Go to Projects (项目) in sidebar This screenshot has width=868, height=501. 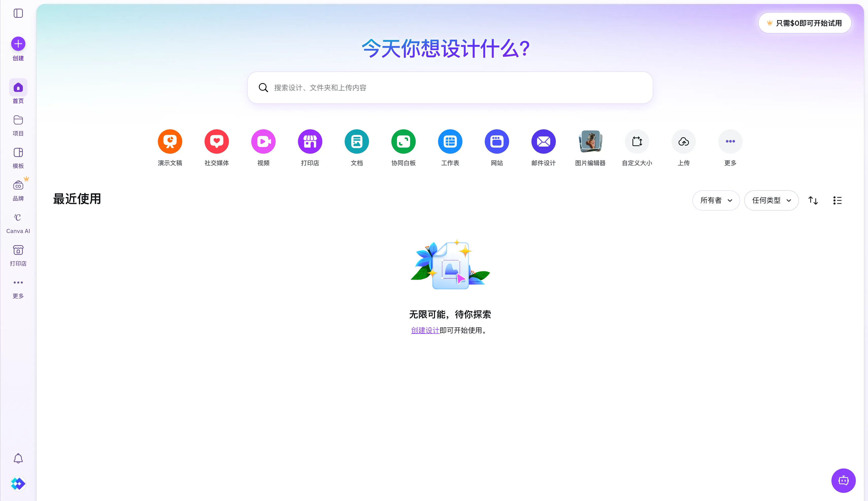(18, 125)
